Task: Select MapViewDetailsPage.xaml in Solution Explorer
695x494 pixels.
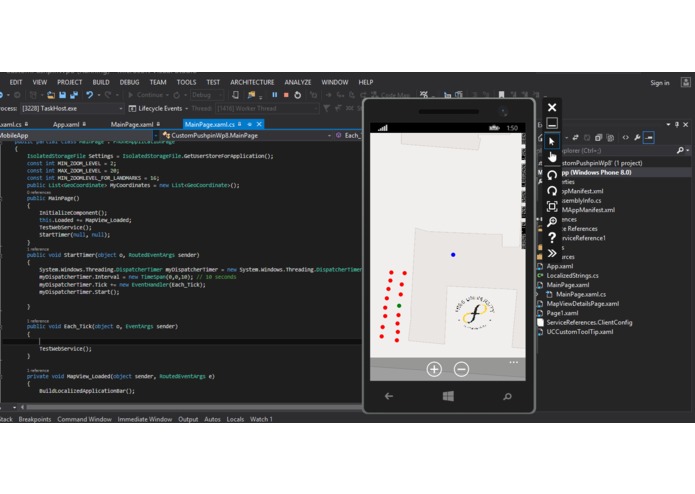Action: [x=582, y=304]
